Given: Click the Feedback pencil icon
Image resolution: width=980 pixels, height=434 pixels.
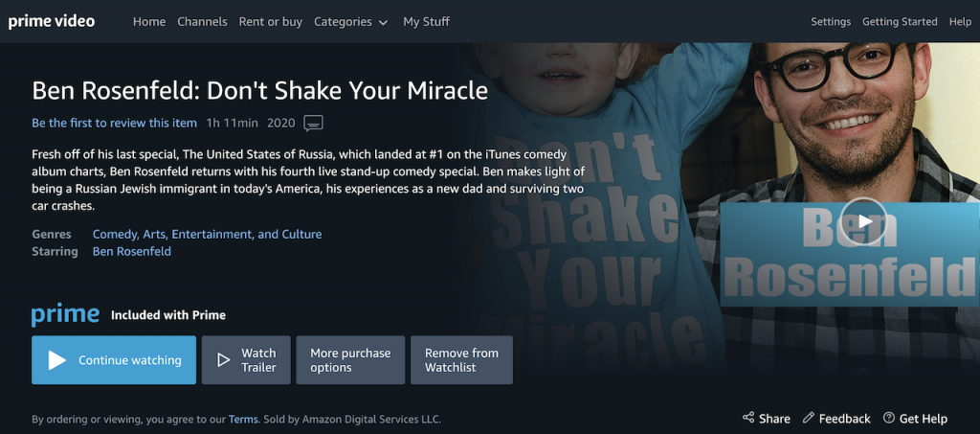Looking at the screenshot, I should (x=809, y=419).
